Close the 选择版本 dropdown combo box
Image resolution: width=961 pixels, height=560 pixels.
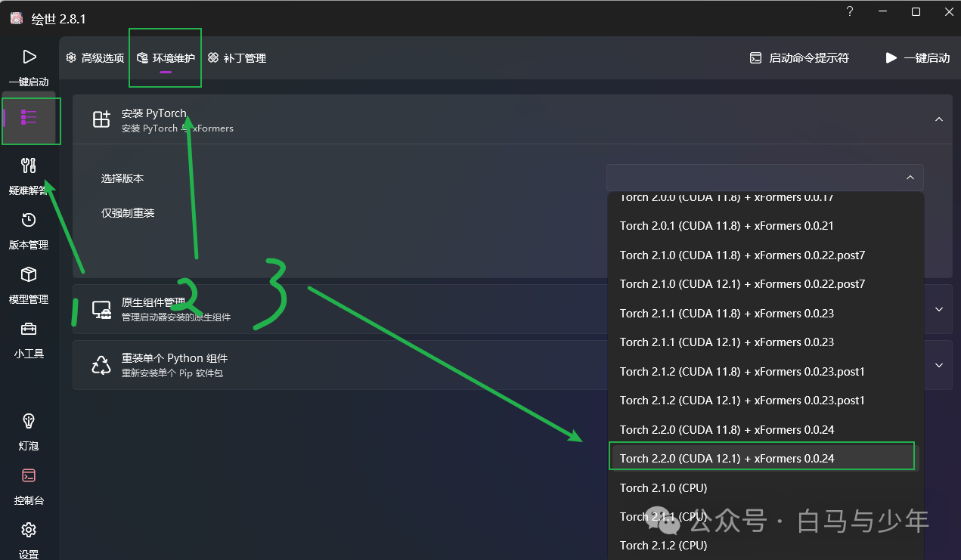click(764, 178)
